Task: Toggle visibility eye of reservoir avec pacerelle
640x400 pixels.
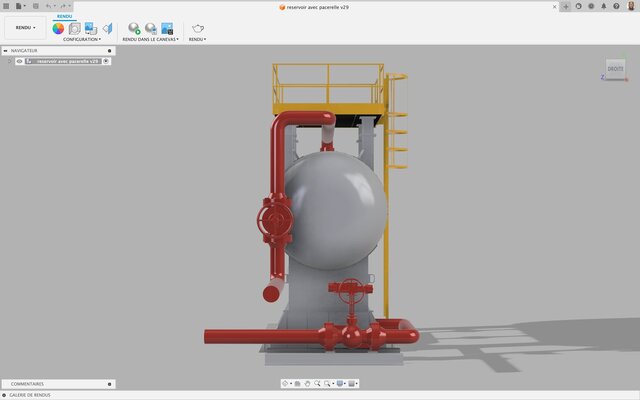Action: (x=19, y=61)
